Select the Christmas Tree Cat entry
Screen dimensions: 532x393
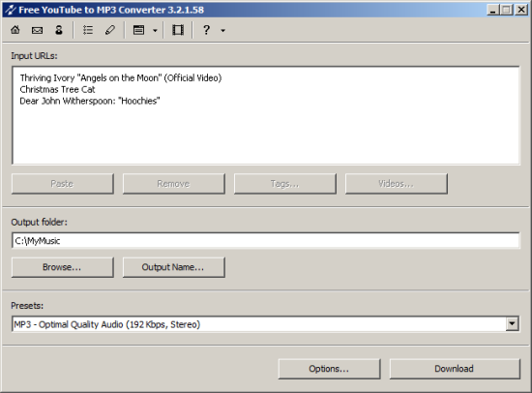click(57, 90)
